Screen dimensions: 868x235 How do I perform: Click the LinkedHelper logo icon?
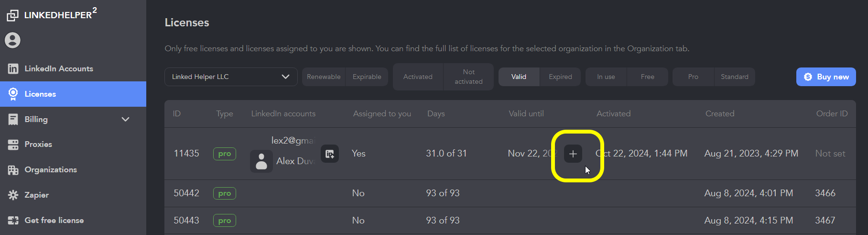click(12, 15)
